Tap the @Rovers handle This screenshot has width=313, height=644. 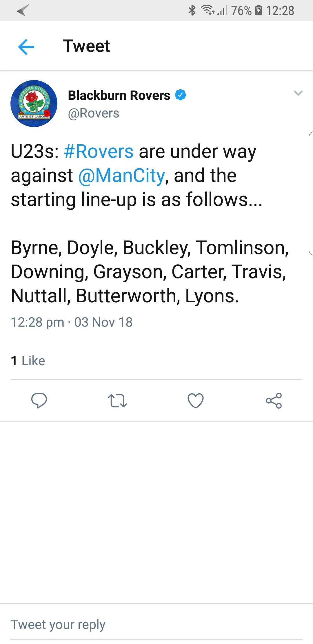[93, 113]
